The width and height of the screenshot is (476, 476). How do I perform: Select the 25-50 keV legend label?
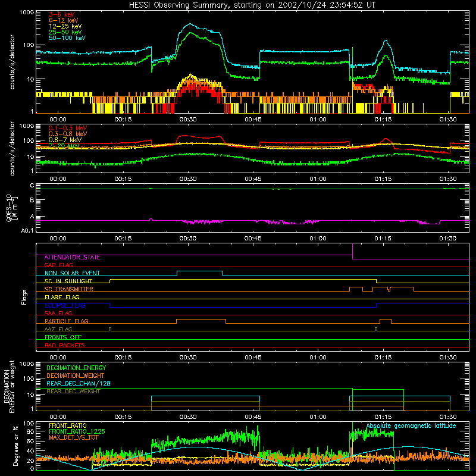click(x=65, y=32)
